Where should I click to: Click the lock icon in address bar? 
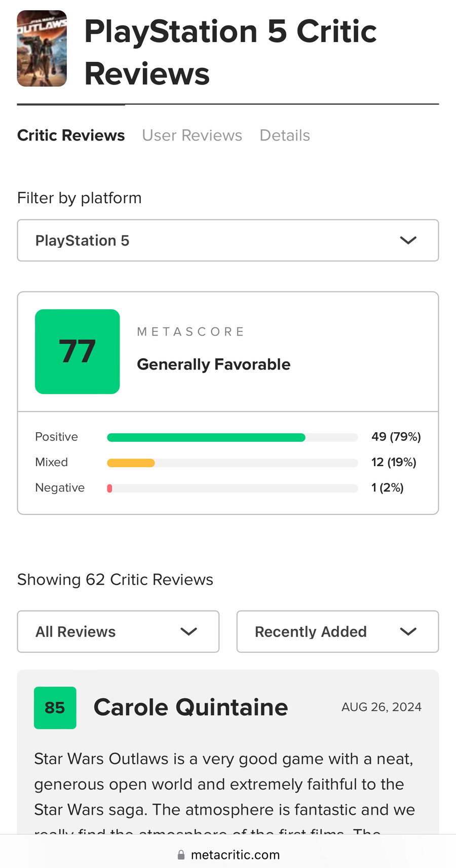[181, 855]
